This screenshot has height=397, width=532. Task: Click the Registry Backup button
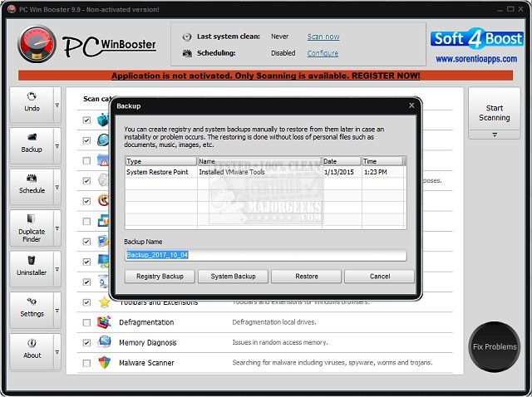(160, 277)
